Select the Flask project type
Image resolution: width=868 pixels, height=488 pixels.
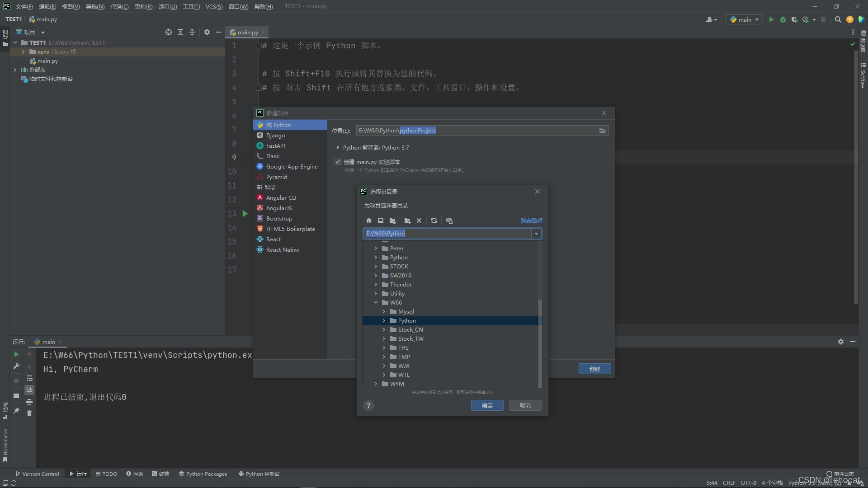[290, 156]
